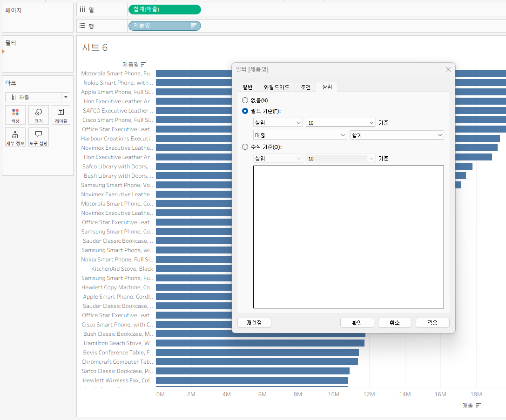Click the 제품명 column header
The height and width of the screenshot is (420, 506).
tap(131, 65)
